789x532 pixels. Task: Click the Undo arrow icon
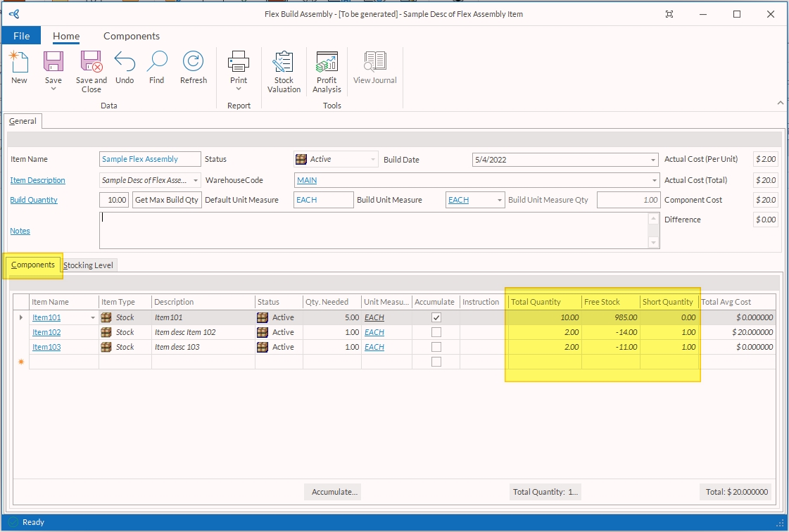coord(125,62)
